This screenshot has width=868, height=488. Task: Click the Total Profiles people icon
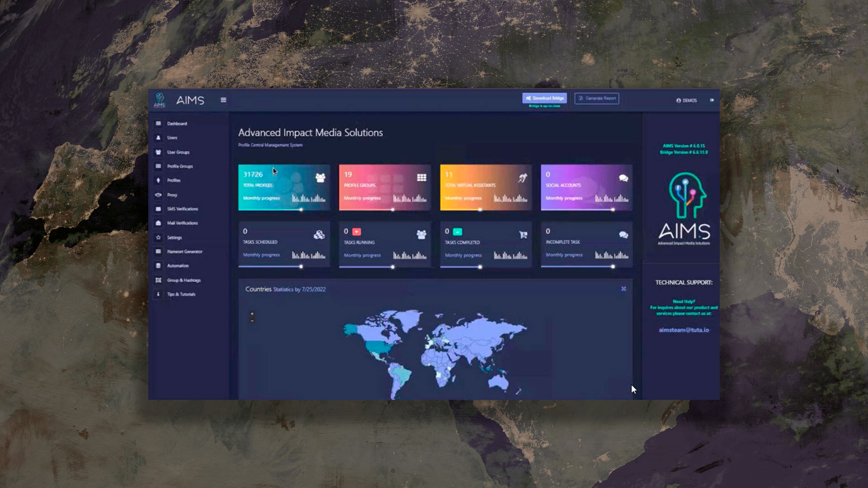coord(321,178)
